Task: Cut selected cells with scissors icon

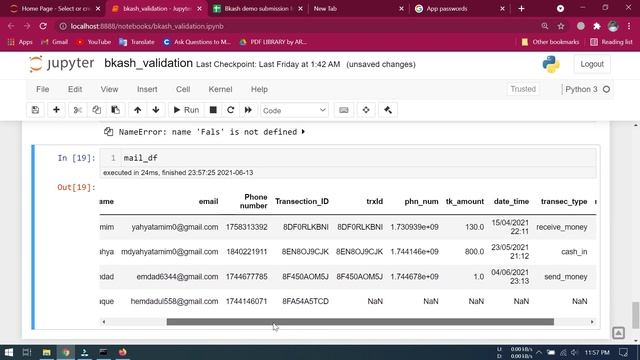Action: [78, 110]
